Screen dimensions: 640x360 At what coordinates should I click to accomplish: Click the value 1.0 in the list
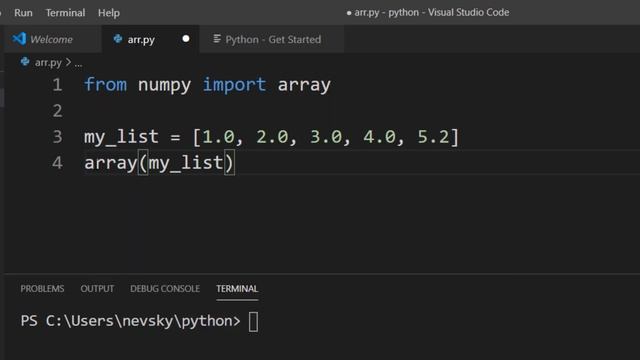pyautogui.click(x=218, y=137)
